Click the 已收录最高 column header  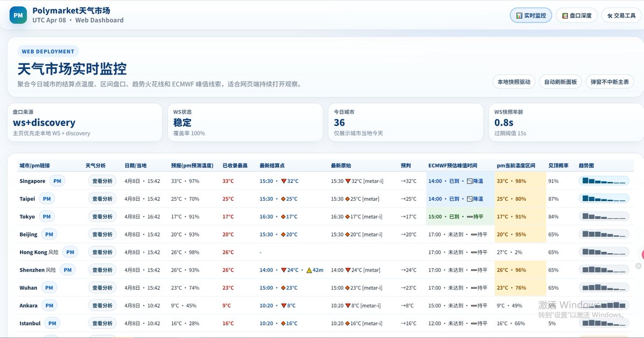(235, 165)
